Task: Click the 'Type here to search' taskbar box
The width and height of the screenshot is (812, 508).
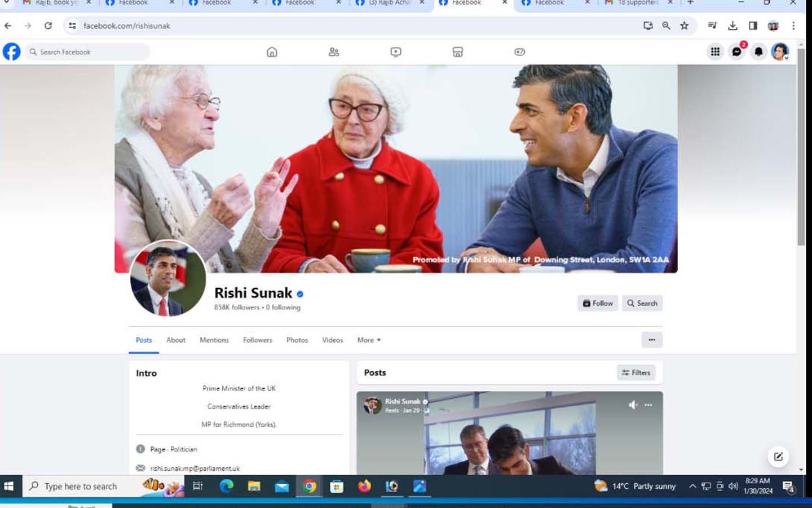Action: point(104,486)
